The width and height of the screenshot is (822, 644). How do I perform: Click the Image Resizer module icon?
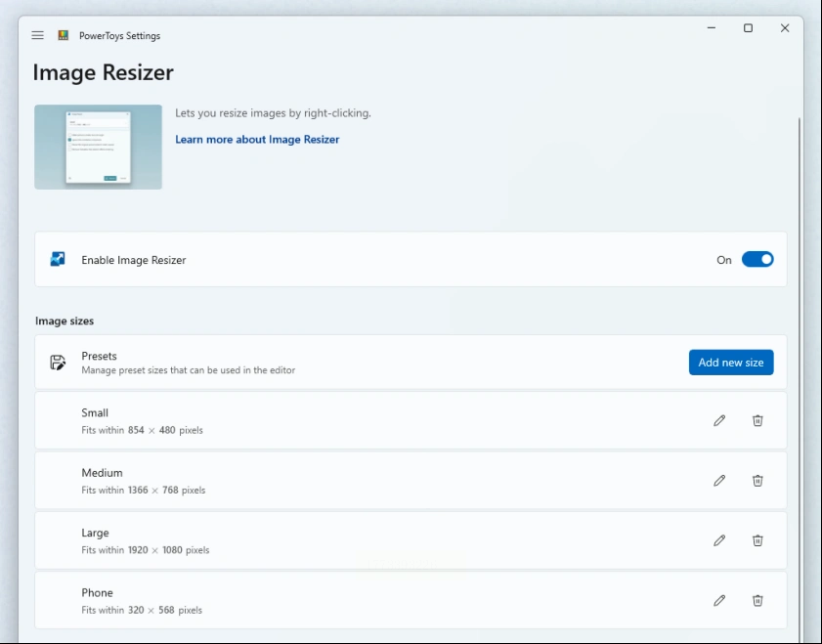click(58, 260)
